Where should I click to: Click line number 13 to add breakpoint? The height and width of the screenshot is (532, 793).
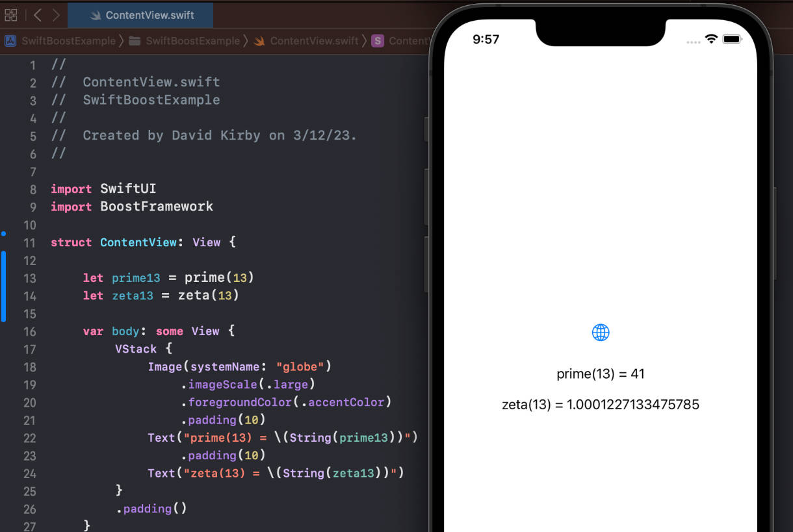pyautogui.click(x=29, y=278)
